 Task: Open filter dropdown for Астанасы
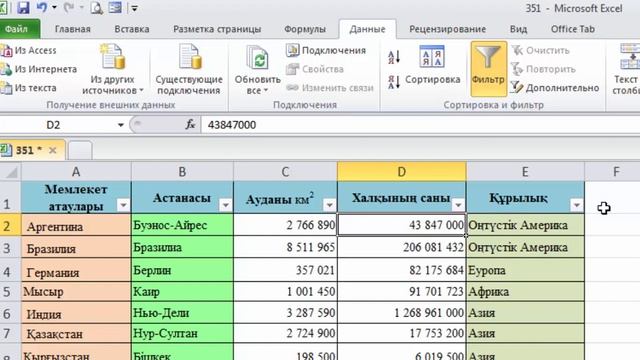click(225, 205)
